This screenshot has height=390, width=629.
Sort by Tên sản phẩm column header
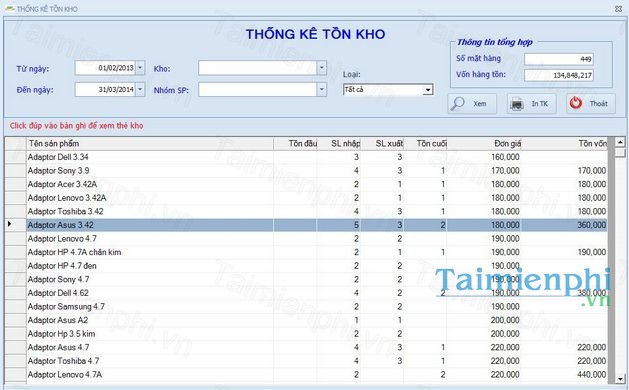(x=150, y=143)
